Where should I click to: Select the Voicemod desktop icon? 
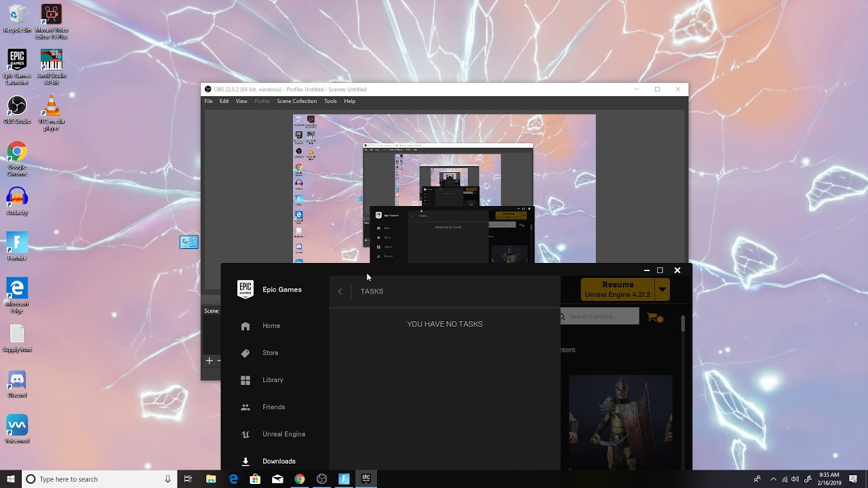coord(17,429)
